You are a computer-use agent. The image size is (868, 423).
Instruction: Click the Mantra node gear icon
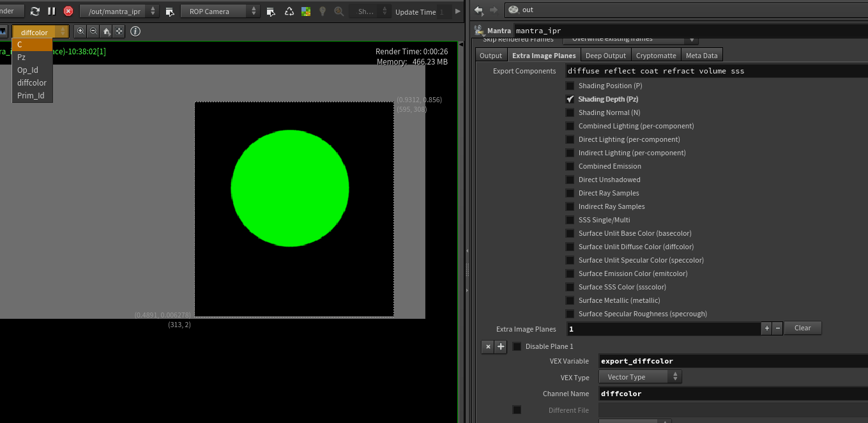point(480,30)
